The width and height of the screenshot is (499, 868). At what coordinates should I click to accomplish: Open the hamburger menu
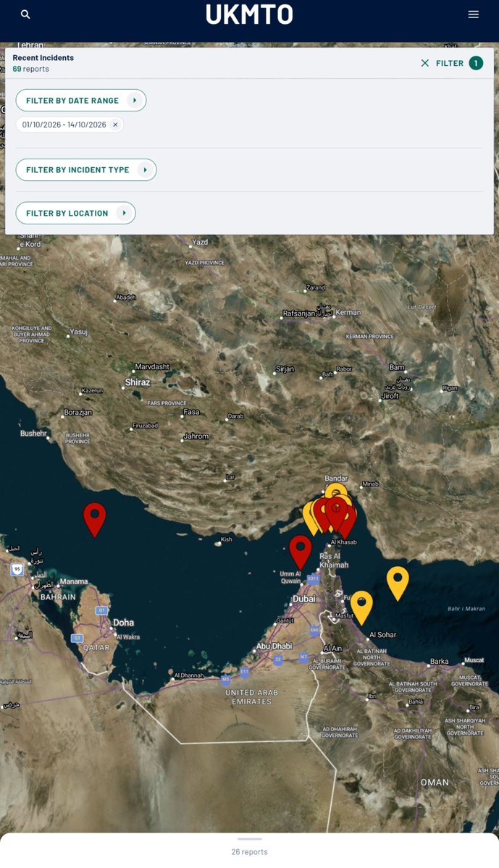473,14
